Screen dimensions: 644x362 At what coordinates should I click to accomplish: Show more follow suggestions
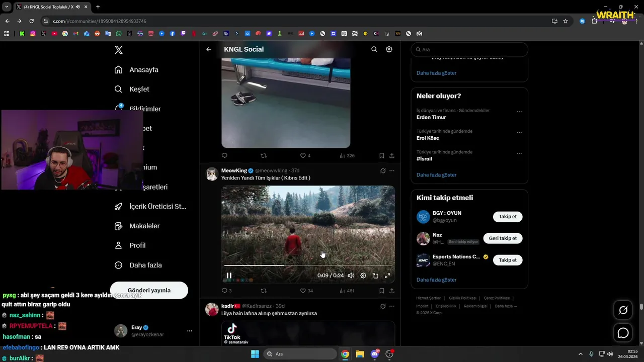pos(436,280)
